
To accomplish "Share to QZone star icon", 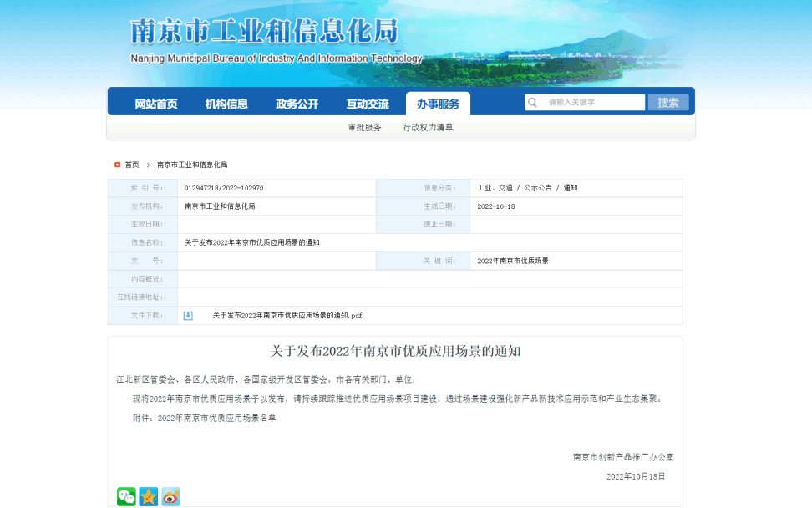I will click(x=149, y=496).
